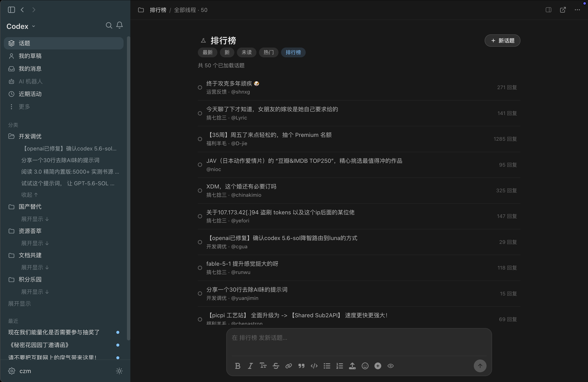This screenshot has height=382, width=588.
Task: Upload a file attachment
Action: click(352, 366)
